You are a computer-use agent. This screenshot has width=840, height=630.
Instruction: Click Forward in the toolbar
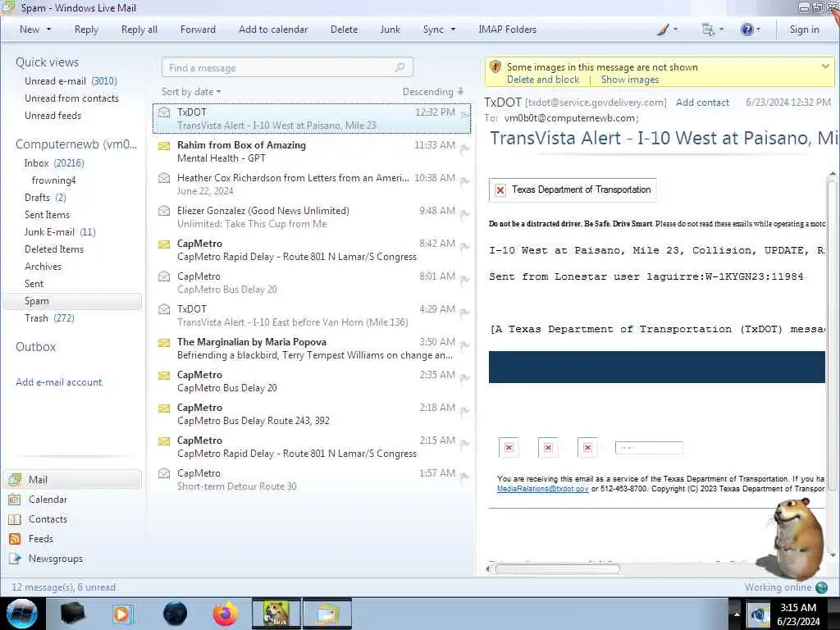click(198, 30)
